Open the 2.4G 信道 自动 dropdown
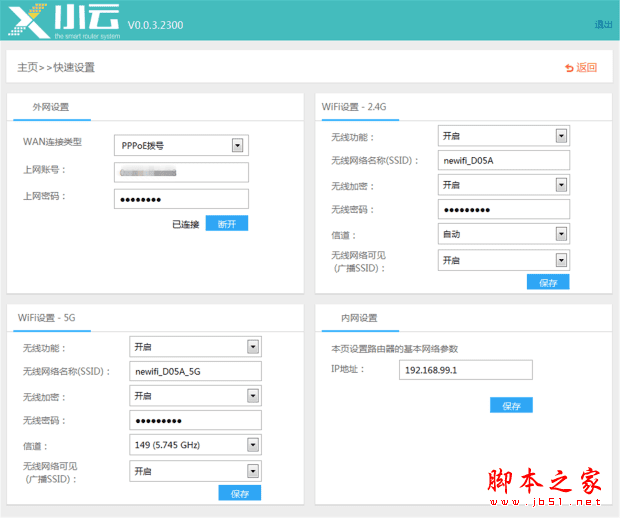This screenshot has width=620, height=518. [x=504, y=234]
